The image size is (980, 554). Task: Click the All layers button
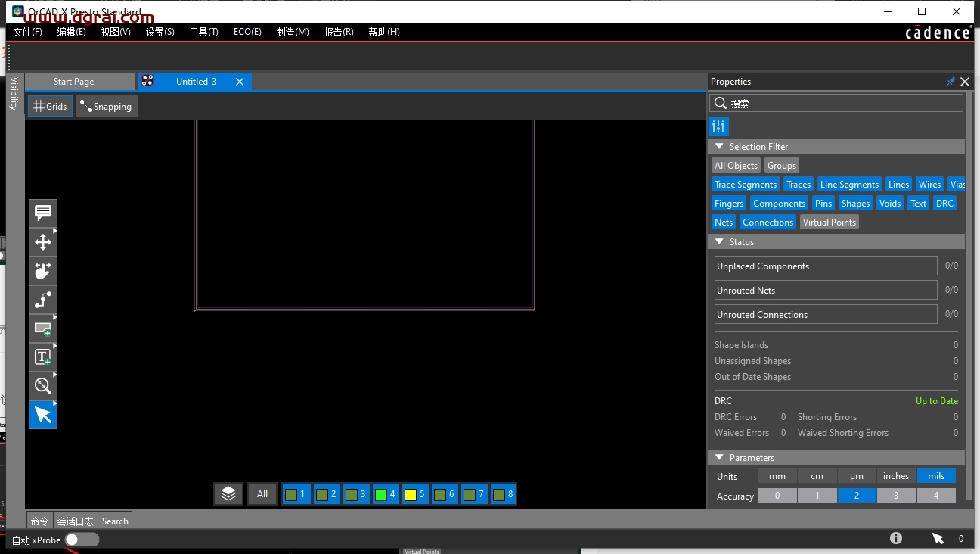pyautogui.click(x=262, y=494)
